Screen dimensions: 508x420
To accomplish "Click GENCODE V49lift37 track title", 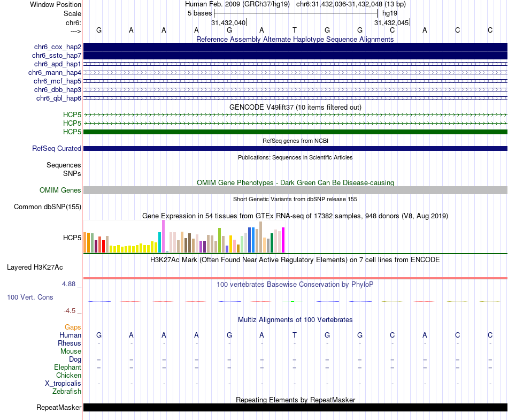I will pyautogui.click(x=295, y=107).
